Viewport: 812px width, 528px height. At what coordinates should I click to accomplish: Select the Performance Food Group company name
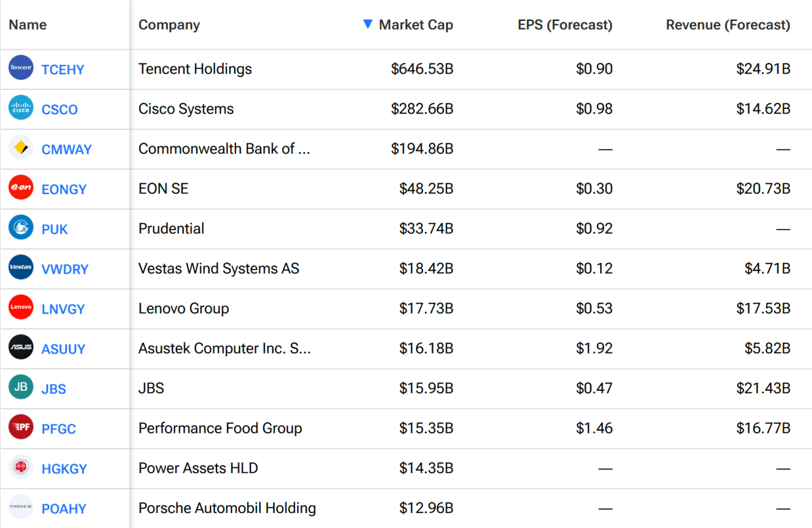(x=220, y=428)
